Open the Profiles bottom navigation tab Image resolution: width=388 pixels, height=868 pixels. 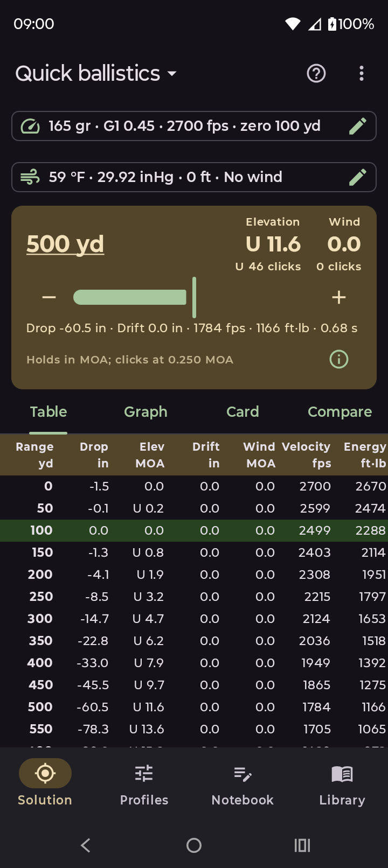(144, 783)
